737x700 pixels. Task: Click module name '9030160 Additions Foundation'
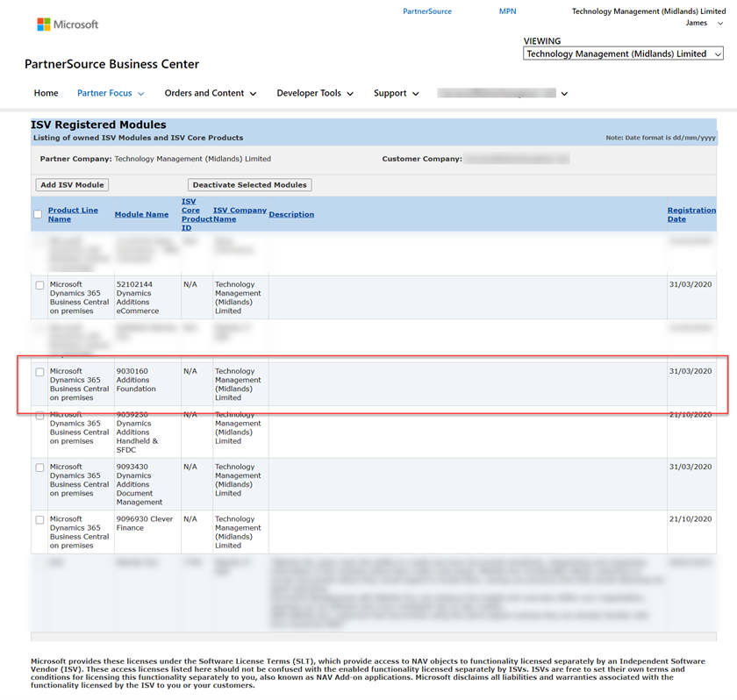pos(136,380)
